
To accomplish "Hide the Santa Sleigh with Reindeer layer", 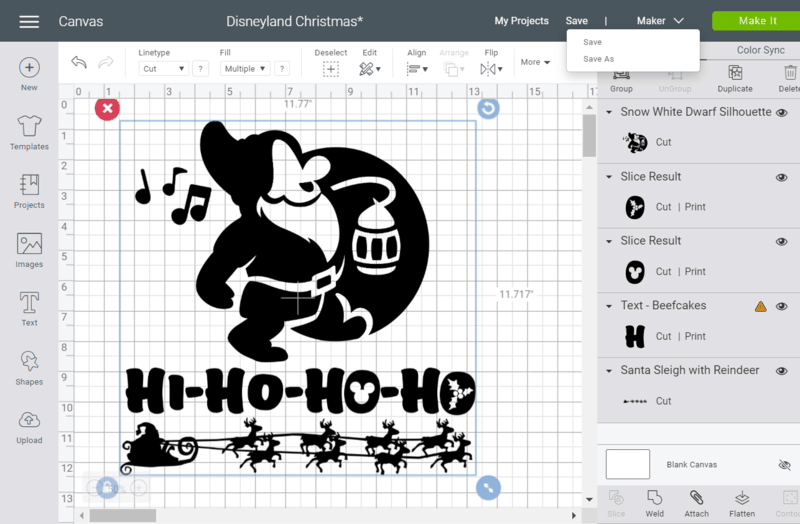I will point(782,371).
